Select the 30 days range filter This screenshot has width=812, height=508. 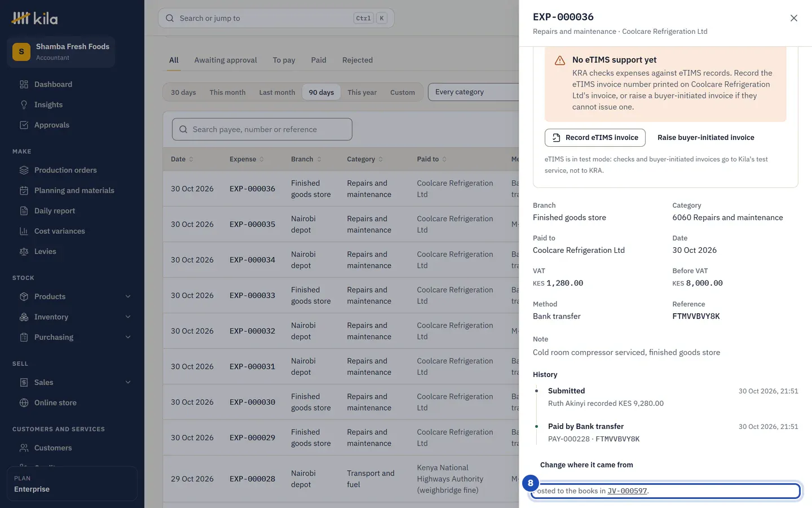[x=183, y=93]
